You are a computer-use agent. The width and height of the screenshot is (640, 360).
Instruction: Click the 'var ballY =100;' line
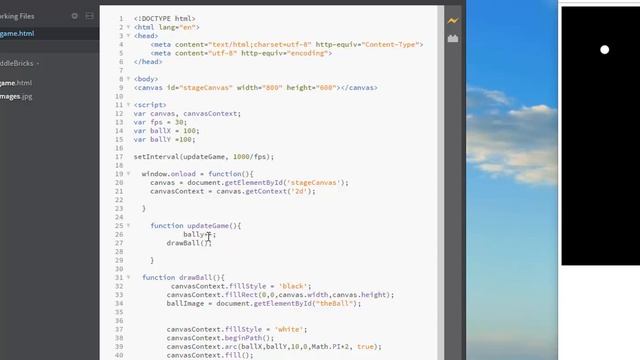pos(164,140)
